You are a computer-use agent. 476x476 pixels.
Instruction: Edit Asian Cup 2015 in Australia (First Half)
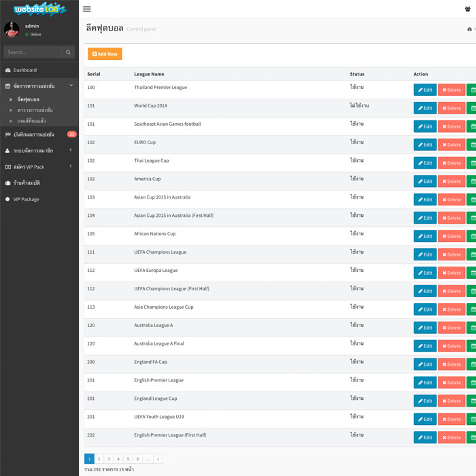425,218
